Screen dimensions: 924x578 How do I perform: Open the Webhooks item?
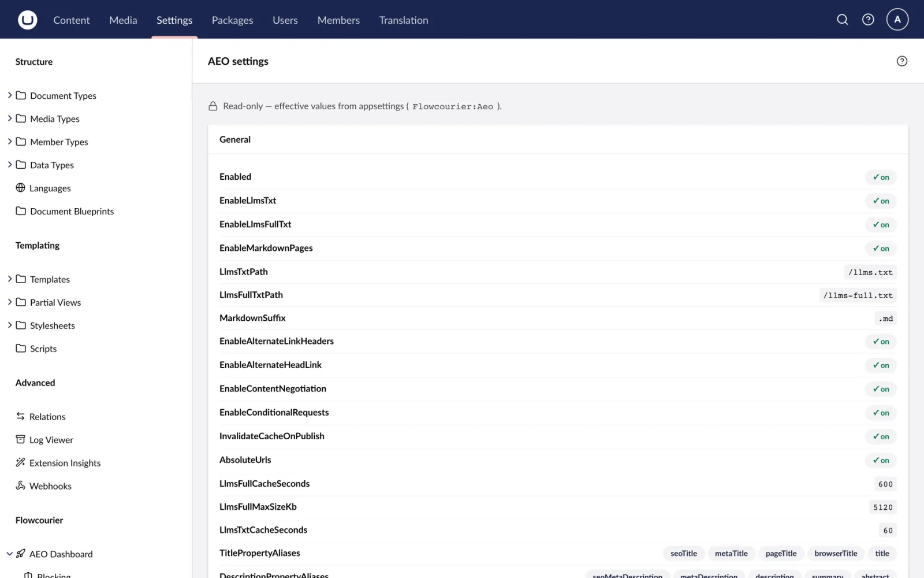[x=50, y=486]
